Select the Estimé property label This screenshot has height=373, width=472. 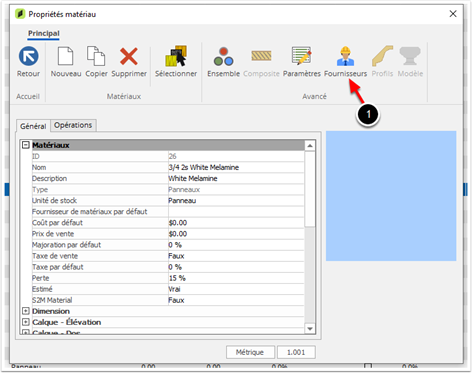(x=42, y=289)
